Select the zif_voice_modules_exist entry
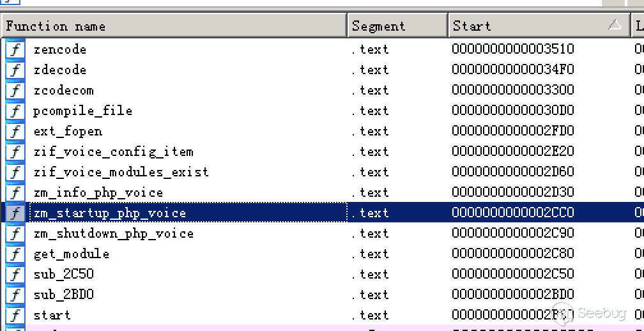The image size is (644, 331). coord(121,172)
